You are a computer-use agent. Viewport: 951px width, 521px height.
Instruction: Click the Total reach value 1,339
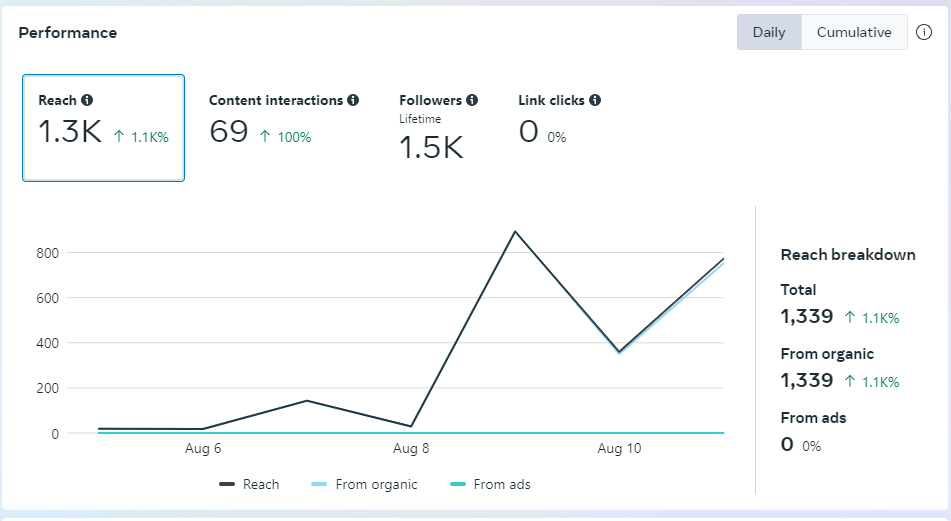[x=807, y=317]
